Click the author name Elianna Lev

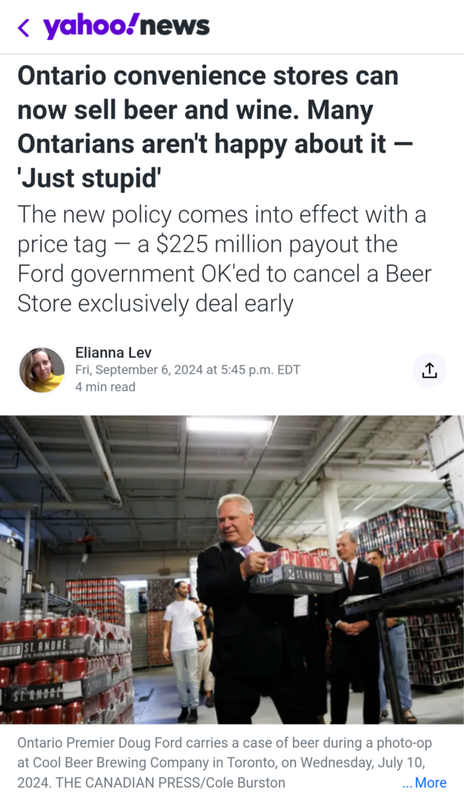(x=113, y=353)
